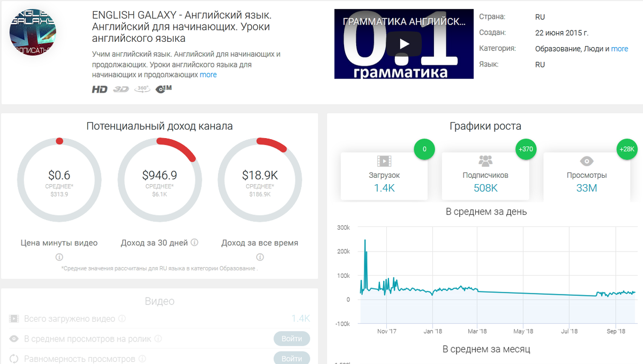Click the 508K subscribers value

coord(485,188)
